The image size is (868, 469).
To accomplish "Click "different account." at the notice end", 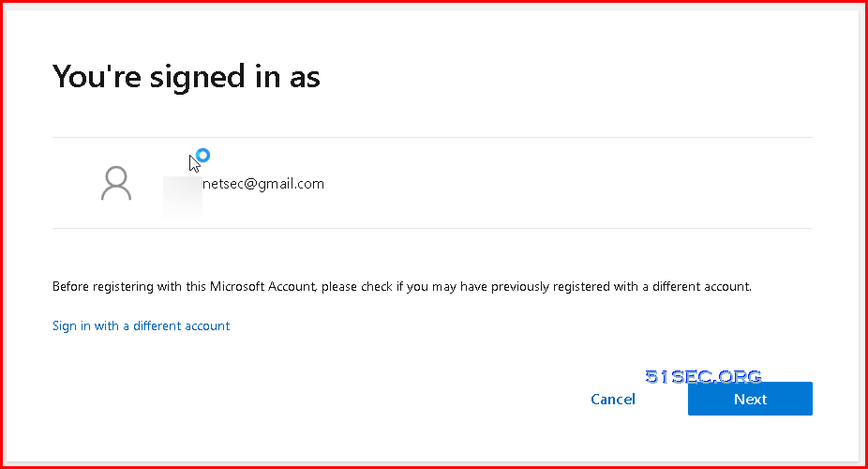I will click(x=702, y=287).
